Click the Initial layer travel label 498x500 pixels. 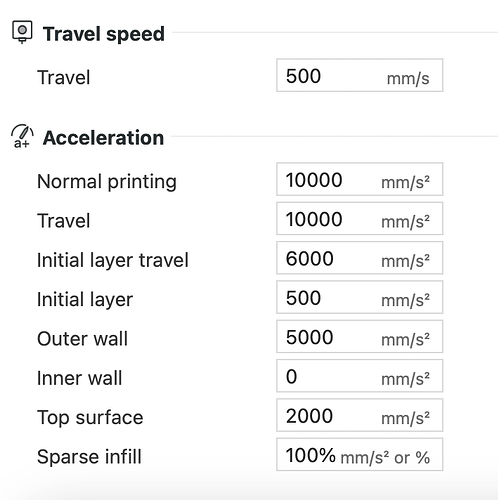[x=113, y=261]
